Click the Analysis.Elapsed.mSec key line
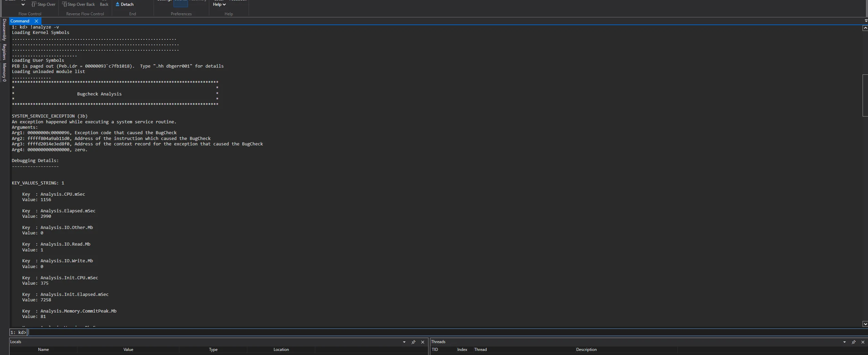This screenshot has height=355, width=868. point(59,211)
